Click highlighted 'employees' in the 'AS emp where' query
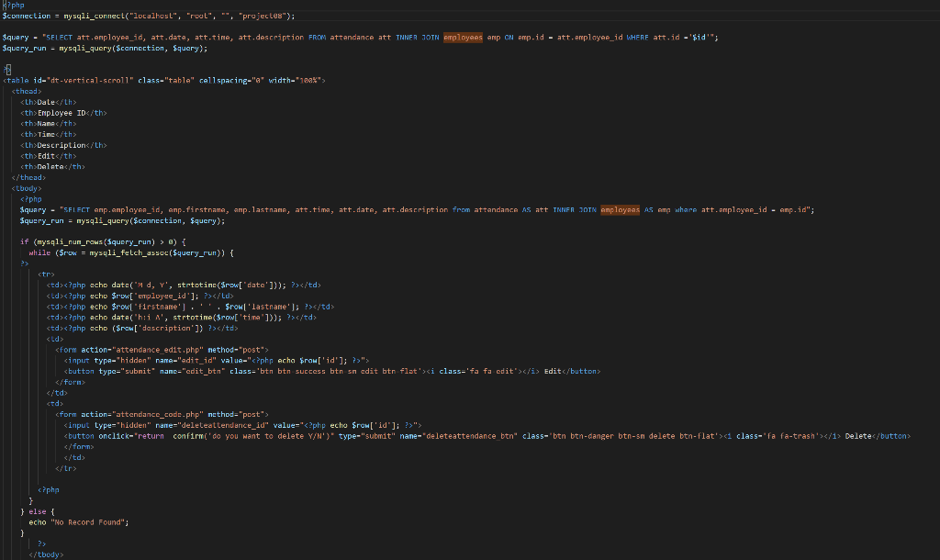Screen dimensions: 940x560 [620, 210]
